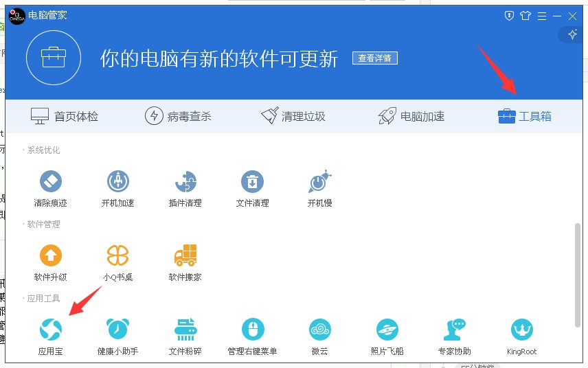Click the 应用工具 section heading
588x368 pixels.
point(43,299)
